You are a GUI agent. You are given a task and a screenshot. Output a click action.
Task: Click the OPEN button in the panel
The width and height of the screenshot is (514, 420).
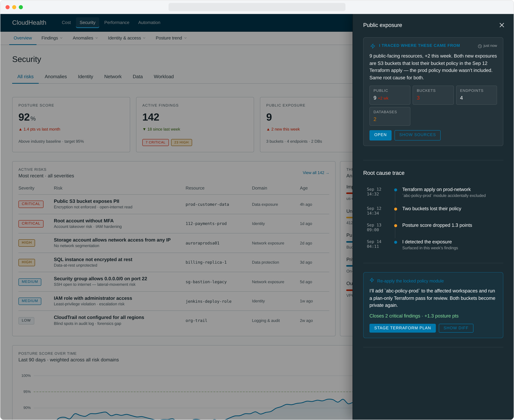(380, 135)
